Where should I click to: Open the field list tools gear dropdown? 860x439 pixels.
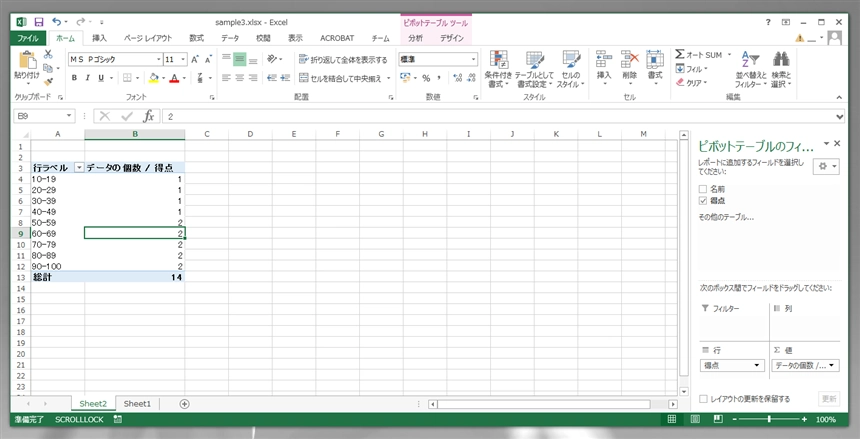coord(827,166)
